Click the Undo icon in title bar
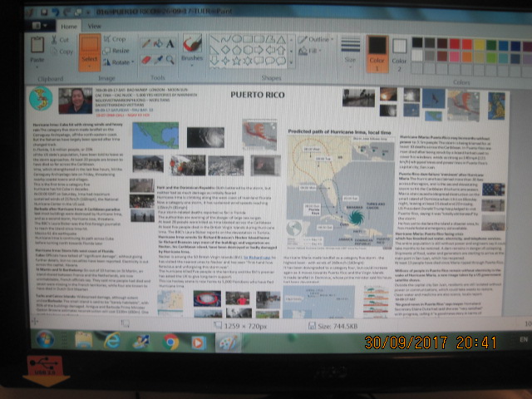The height and width of the screenshot is (399, 532). click(x=56, y=12)
